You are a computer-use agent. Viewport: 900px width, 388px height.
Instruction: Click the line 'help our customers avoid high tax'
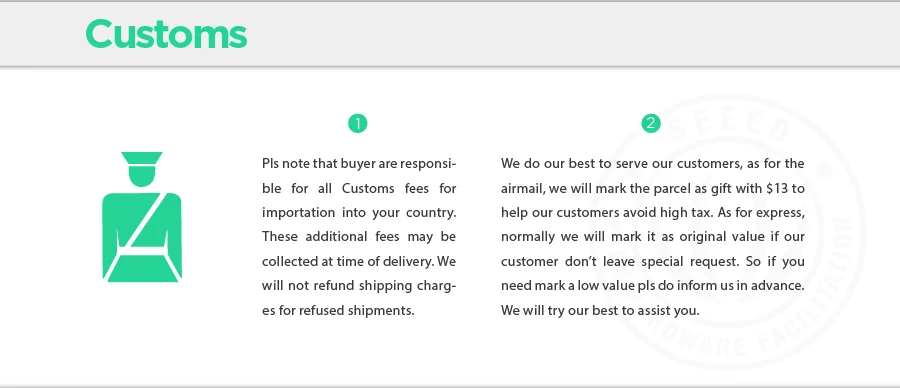click(653, 213)
